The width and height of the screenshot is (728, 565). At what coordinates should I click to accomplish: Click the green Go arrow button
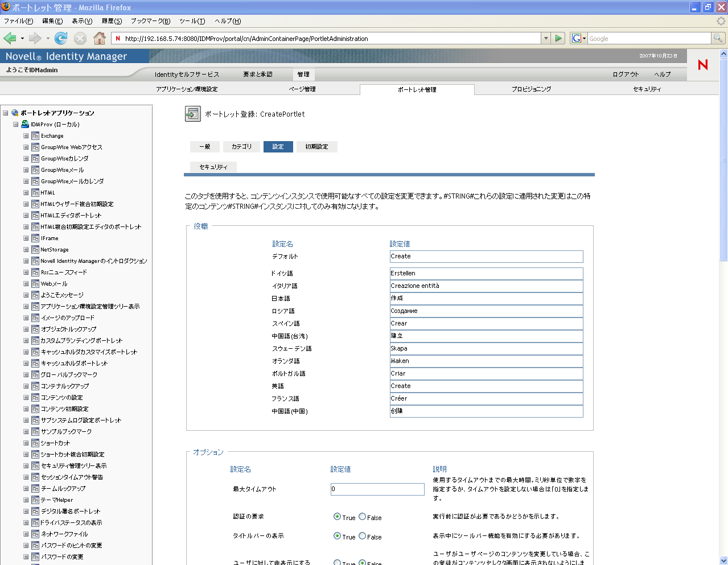558,38
